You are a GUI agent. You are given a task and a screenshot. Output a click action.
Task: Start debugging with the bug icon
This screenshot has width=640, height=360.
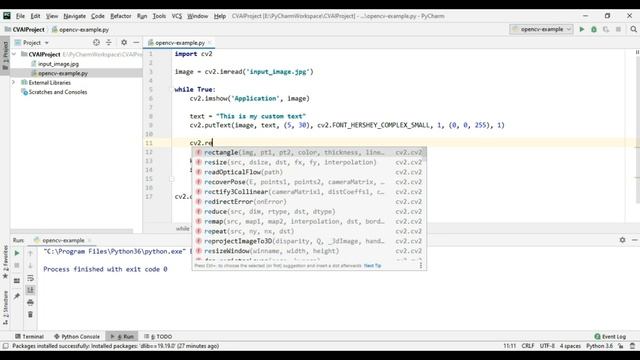[x=594, y=29]
